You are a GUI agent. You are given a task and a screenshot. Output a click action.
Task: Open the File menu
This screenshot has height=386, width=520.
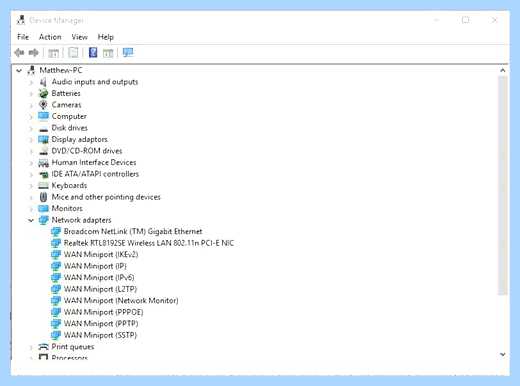tap(23, 37)
